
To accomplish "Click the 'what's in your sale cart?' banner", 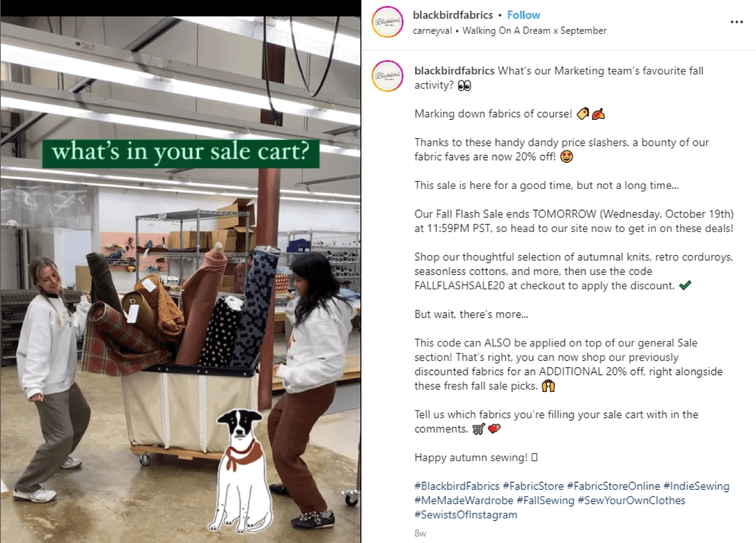I will click(x=181, y=153).
